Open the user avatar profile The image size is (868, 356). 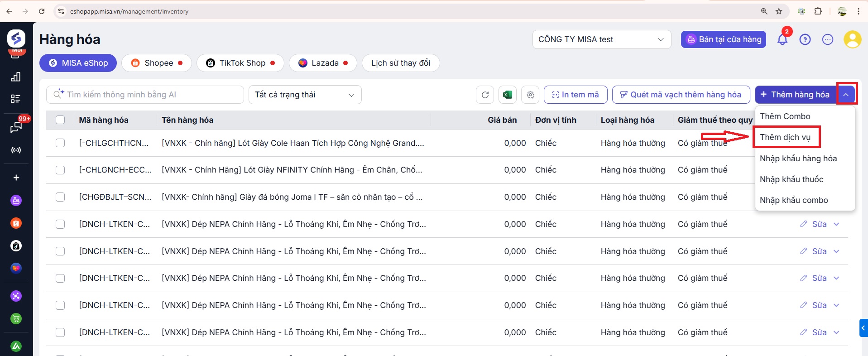852,40
